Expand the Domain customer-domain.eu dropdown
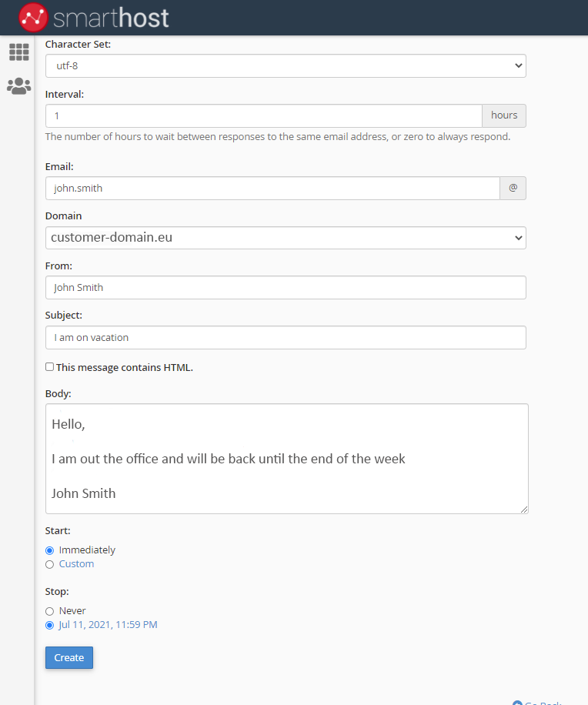This screenshot has width=588, height=705. 286,238
